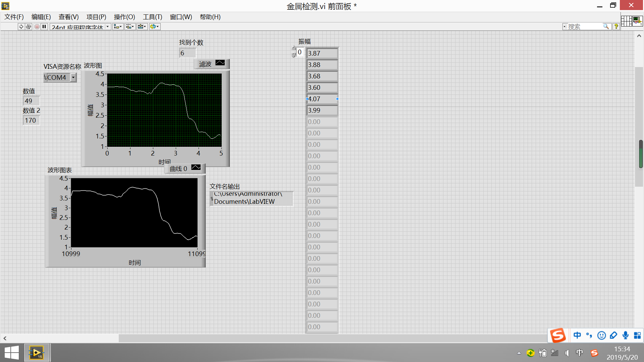Open the Resize Objects tool
The height and width of the screenshot is (362, 644).
(142, 26)
